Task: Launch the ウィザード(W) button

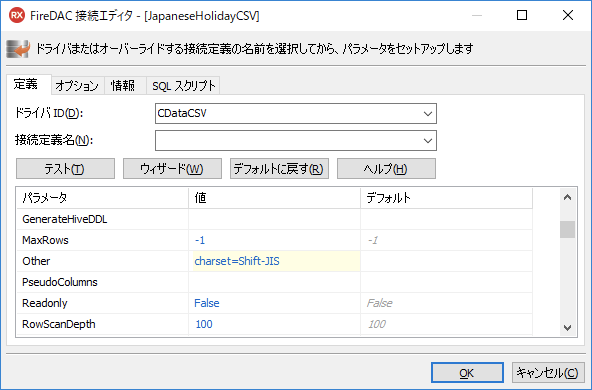Action: 172,168
